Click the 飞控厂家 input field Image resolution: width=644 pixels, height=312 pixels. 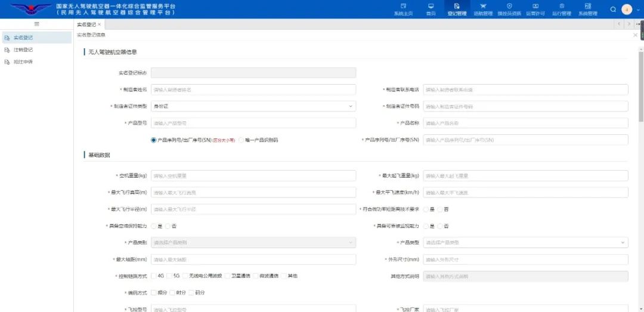pos(525,308)
